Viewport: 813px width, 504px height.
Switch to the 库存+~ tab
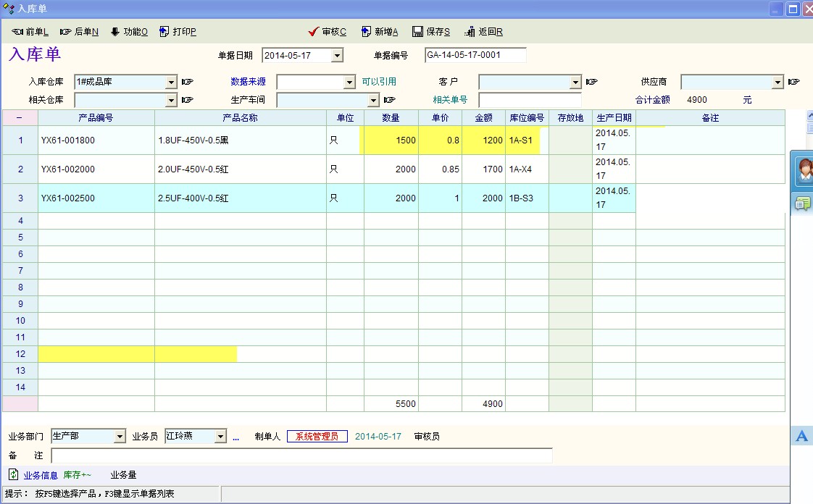coord(78,475)
